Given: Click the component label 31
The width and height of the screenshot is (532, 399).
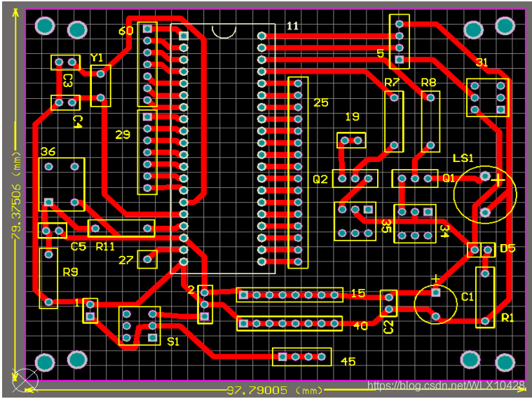Looking at the screenshot, I should 482,62.
